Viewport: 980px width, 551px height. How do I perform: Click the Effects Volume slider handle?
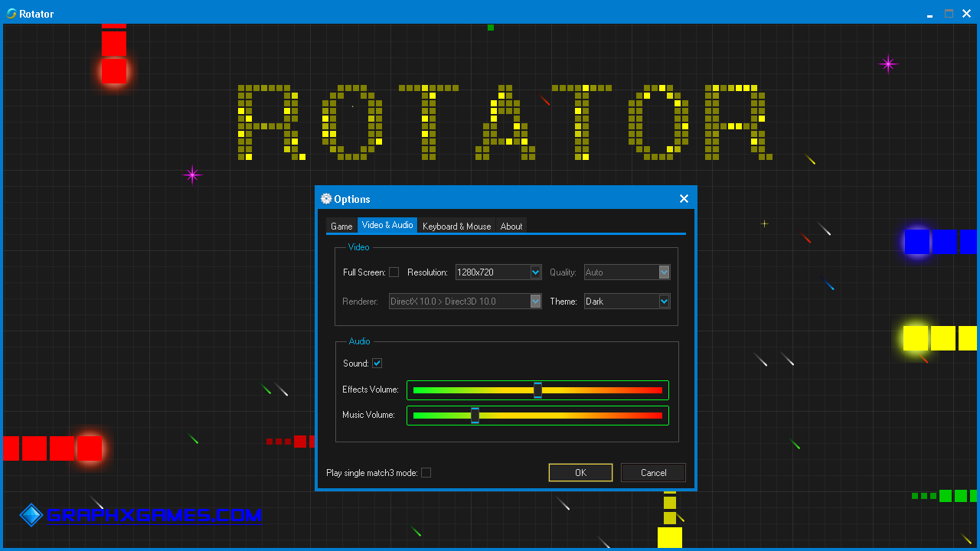(537, 390)
